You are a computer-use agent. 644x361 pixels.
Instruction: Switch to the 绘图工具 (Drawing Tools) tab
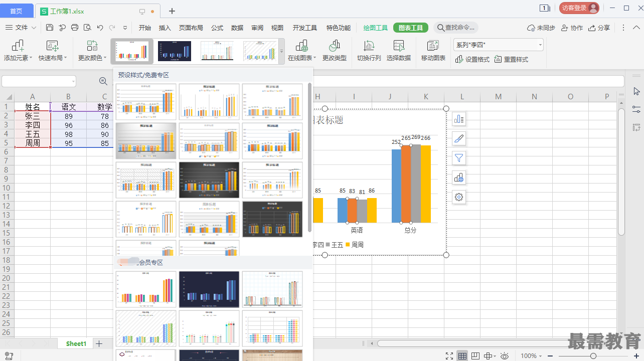point(376,28)
